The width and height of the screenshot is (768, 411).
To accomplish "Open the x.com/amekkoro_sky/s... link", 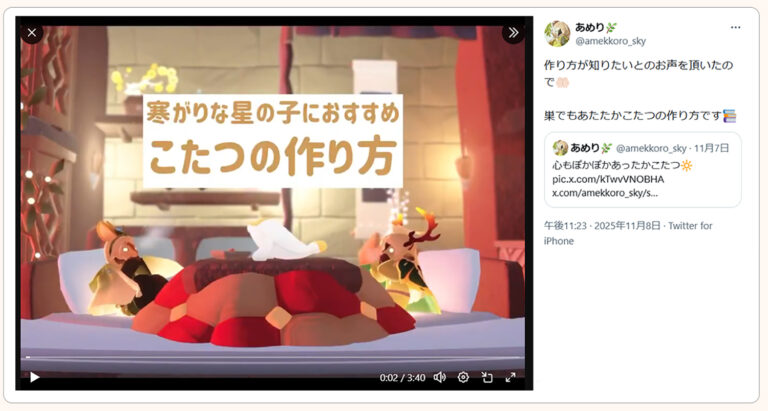I will tap(605, 193).
